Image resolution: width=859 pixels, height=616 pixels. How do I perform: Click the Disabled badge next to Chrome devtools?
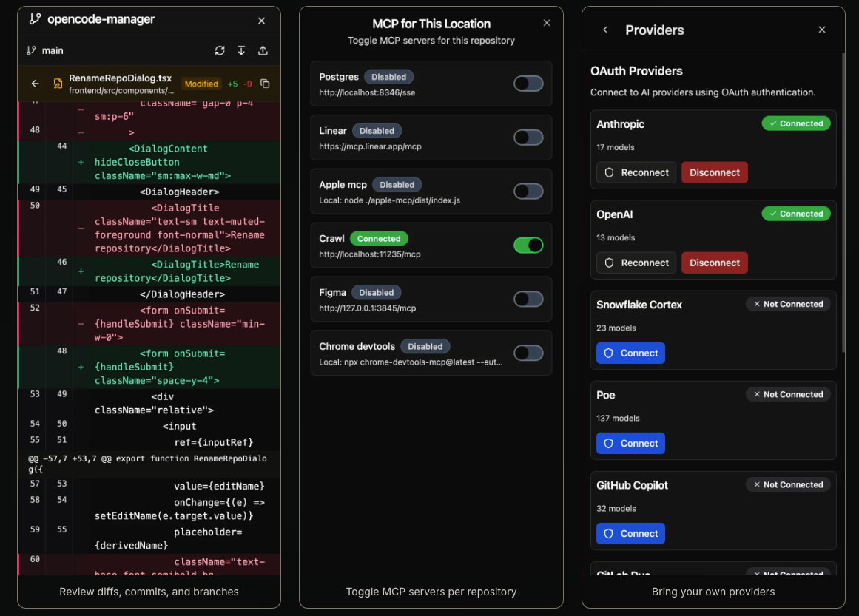[x=425, y=347]
